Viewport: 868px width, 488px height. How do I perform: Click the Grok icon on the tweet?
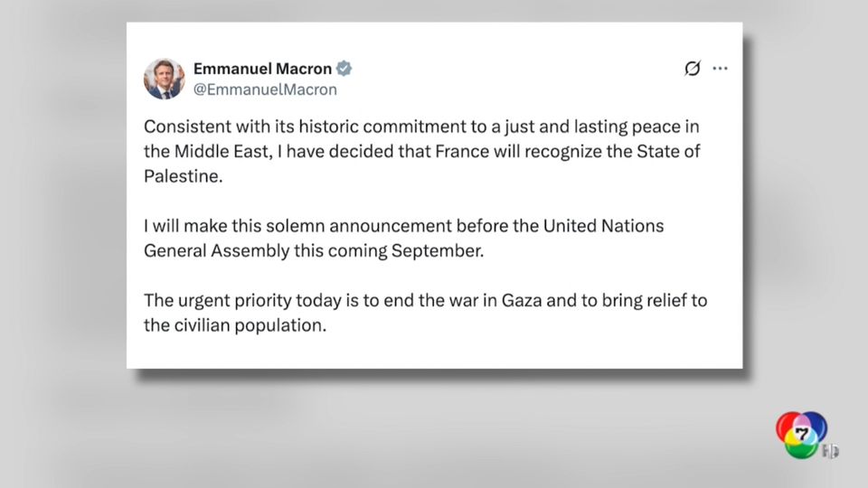(x=693, y=69)
